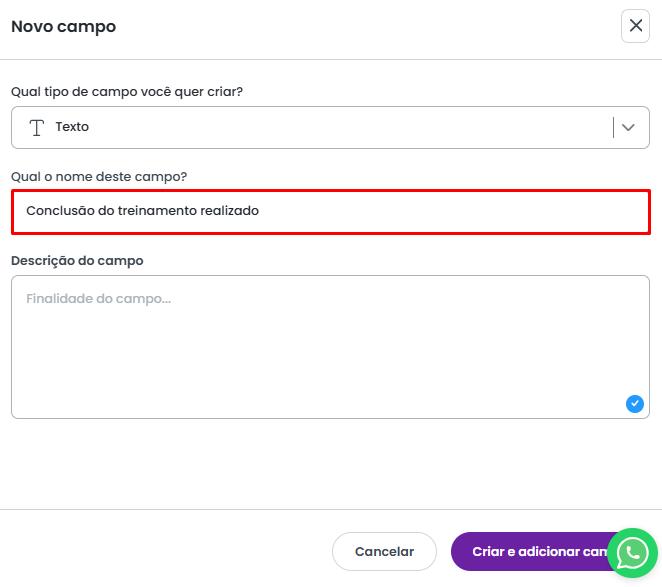Click 'Conclusão do treinamento realizado' text
662x587 pixels.
(x=142, y=211)
